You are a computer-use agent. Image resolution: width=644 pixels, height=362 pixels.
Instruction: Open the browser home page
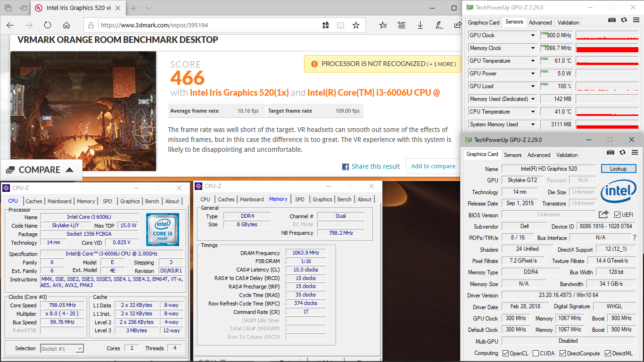[66, 25]
